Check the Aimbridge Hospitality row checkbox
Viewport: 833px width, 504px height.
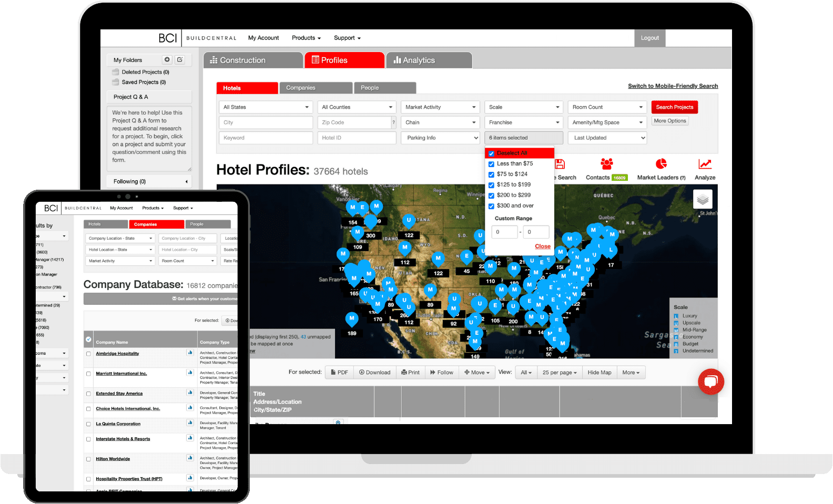pos(88,354)
